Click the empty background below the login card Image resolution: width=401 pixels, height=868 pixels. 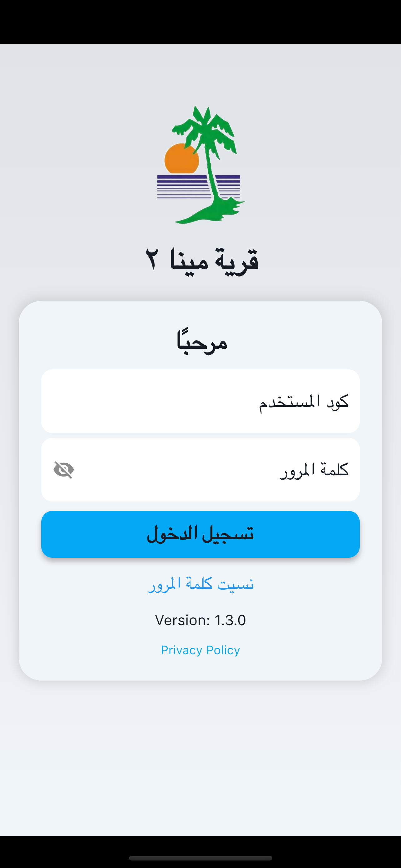[x=200, y=758]
